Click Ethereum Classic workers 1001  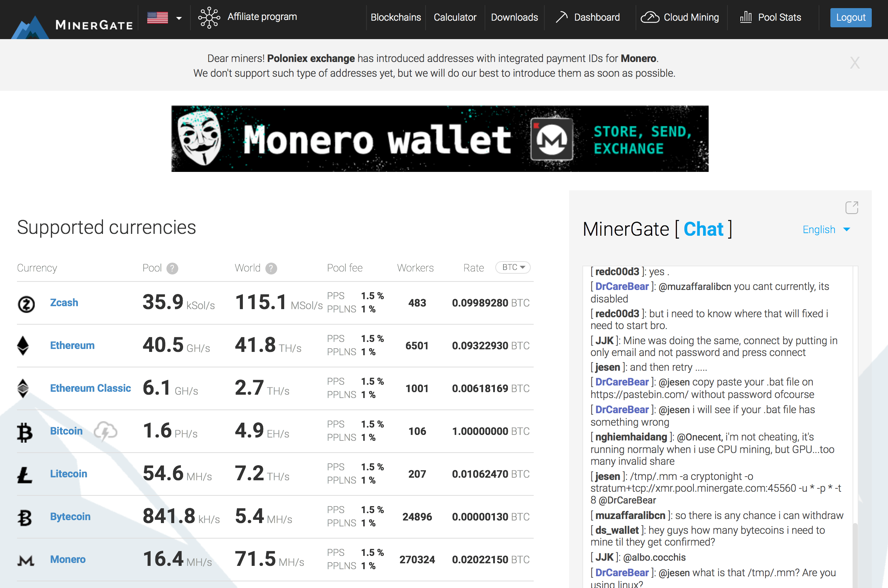[417, 388]
